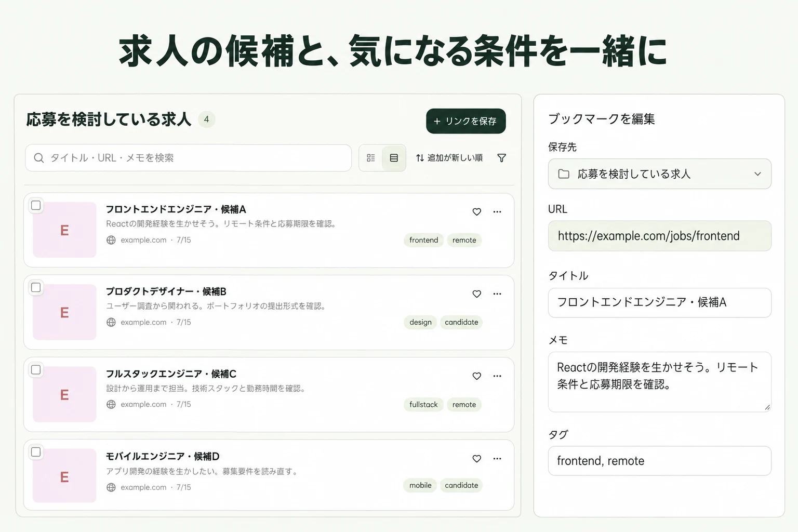Viewport: 798px width, 532px height.
Task: Open the filter funnel icon
Action: point(501,158)
